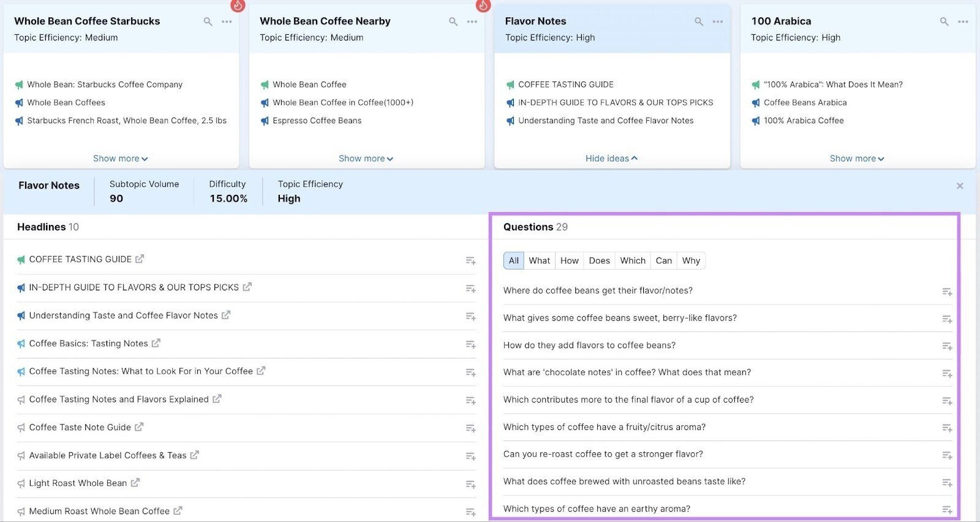Open more options on Flavor Notes card
This screenshot has height=522, width=980.
pos(718,21)
